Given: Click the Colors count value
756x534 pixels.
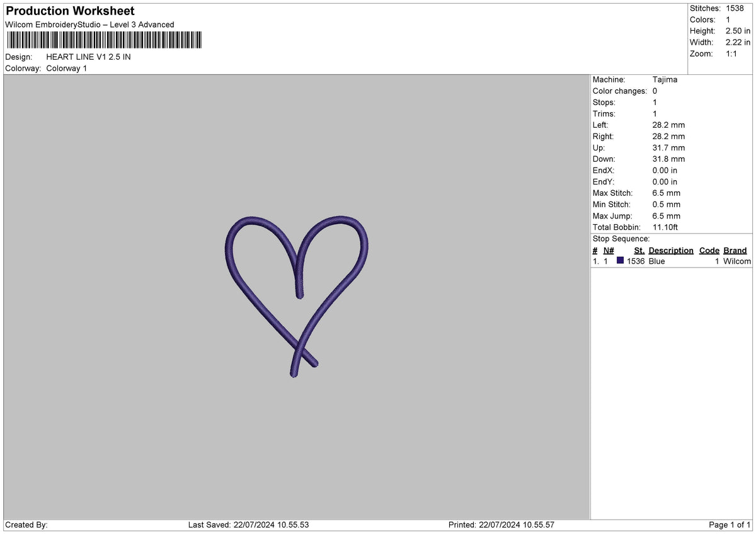Looking at the screenshot, I should tap(729, 20).
